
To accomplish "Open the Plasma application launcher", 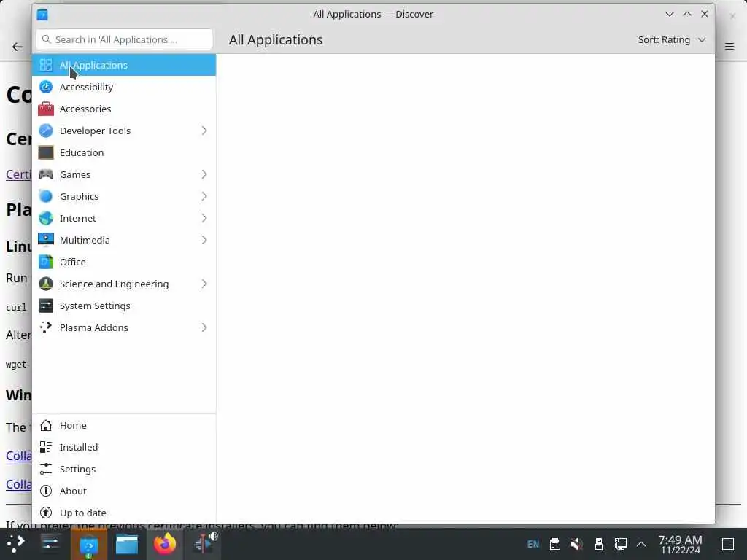I will (x=16, y=543).
